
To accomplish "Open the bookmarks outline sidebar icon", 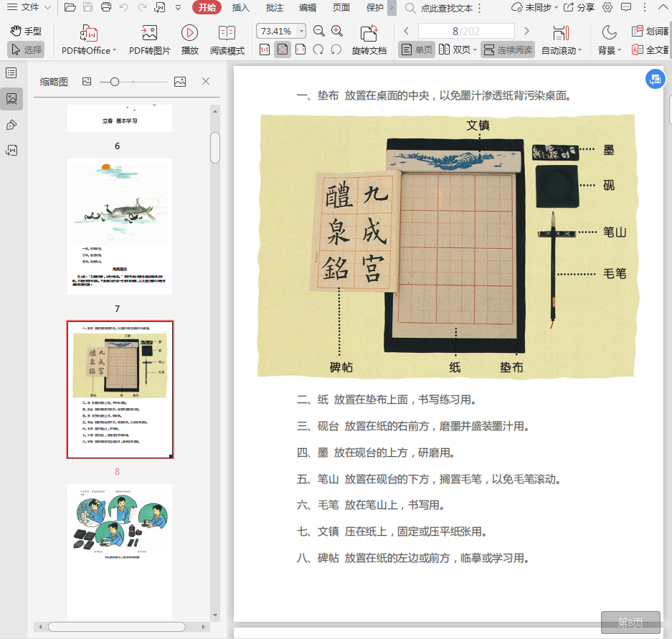I will pyautogui.click(x=11, y=73).
